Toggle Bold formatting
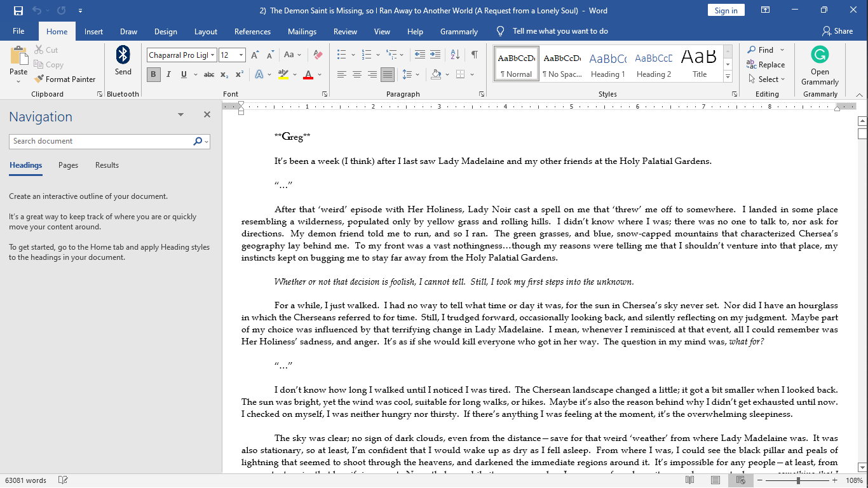Image resolution: width=868 pixels, height=488 pixels. tap(153, 74)
